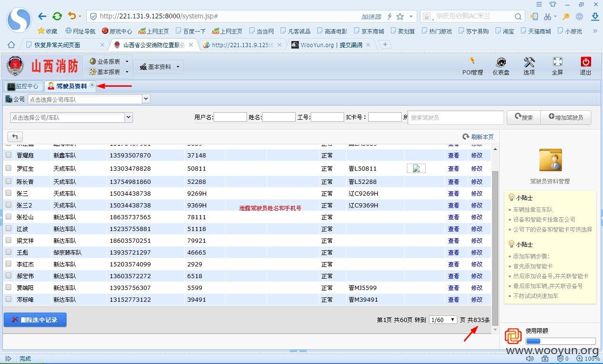Open the 1/60 page selector dropdown
This screenshot has height=364, width=603.
(443, 320)
